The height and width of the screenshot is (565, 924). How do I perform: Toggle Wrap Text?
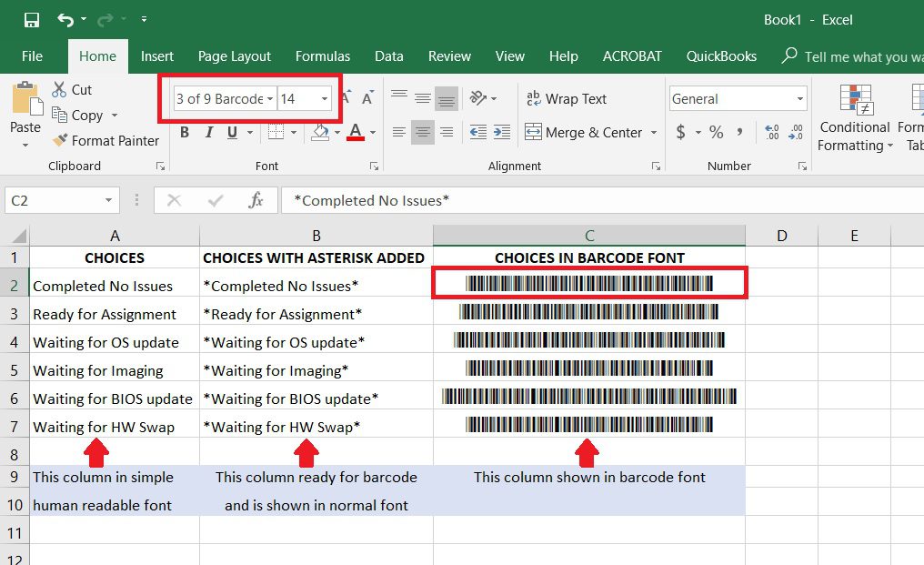pos(567,98)
